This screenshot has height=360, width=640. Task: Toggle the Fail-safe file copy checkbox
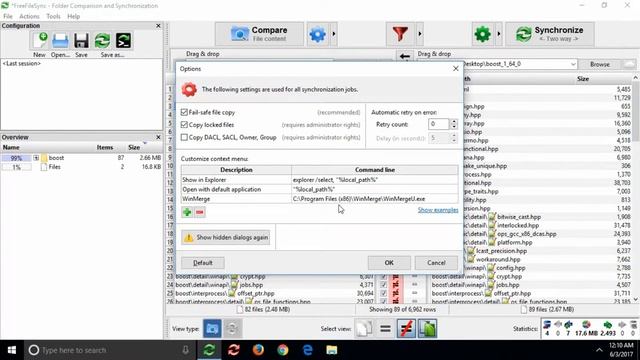[184, 112]
